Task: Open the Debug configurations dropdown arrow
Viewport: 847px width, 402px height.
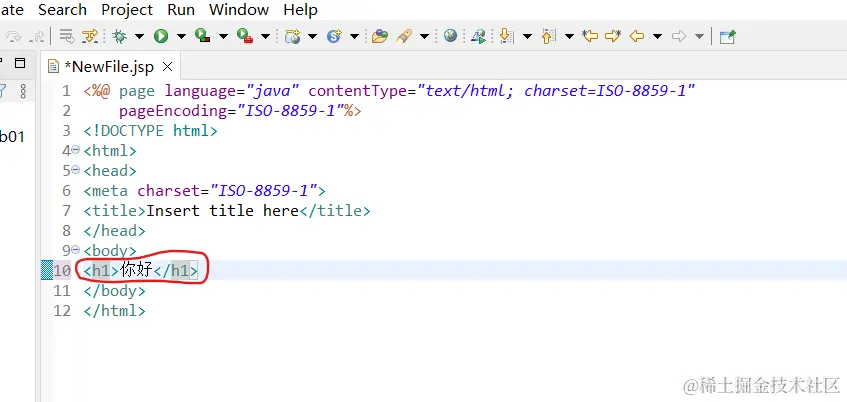Action: (139, 36)
